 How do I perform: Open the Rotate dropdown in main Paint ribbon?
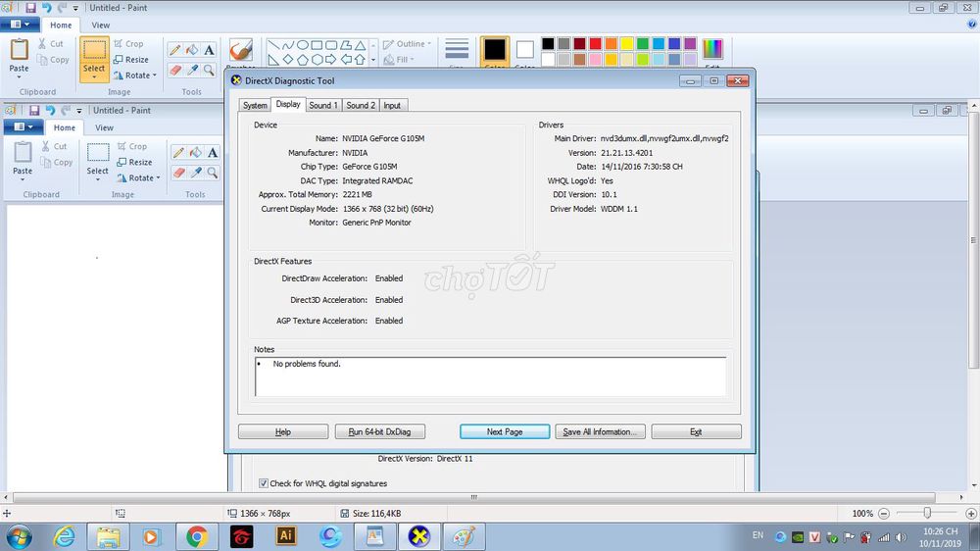135,75
